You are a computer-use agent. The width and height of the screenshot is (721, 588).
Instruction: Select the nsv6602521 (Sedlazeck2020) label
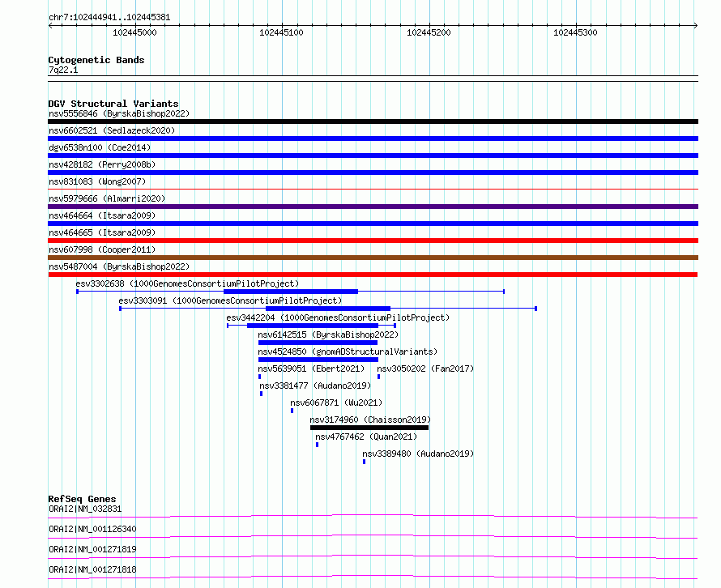[x=112, y=130]
